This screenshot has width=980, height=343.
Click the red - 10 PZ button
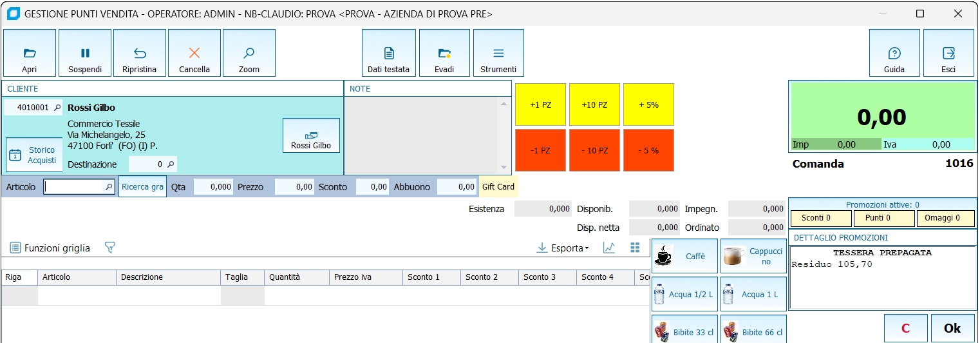coord(594,150)
